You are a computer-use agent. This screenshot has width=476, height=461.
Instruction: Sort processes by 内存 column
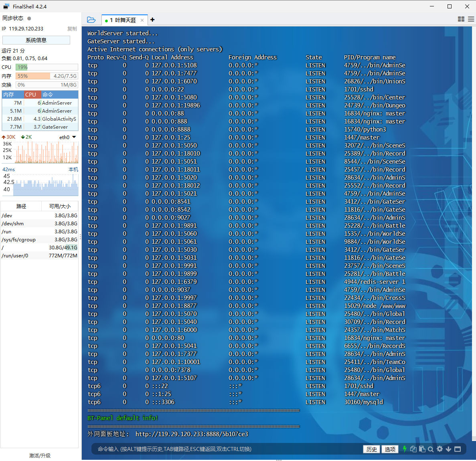point(13,94)
